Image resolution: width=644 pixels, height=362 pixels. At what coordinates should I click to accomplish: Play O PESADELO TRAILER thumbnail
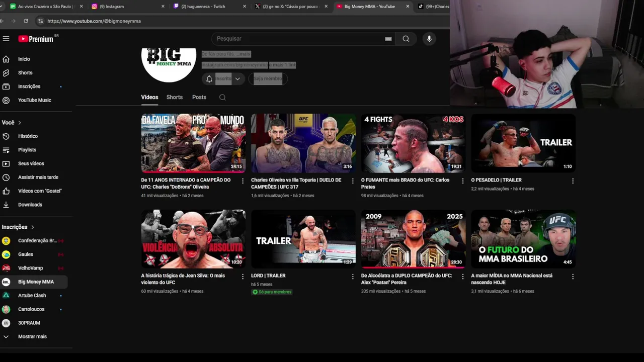pyautogui.click(x=523, y=143)
